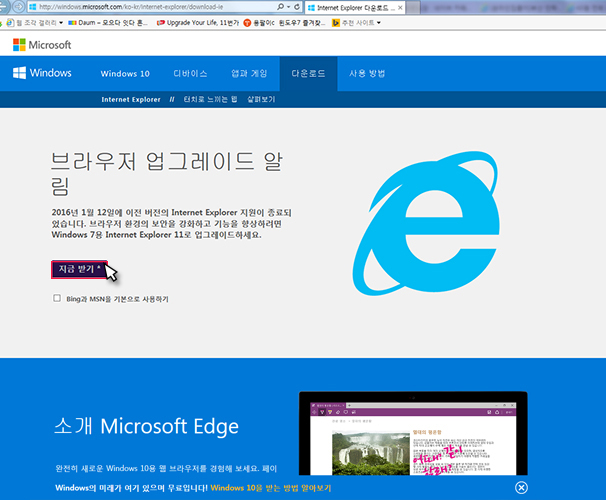Close the Internet Explorer 다운로드 tab

(x=400, y=7)
